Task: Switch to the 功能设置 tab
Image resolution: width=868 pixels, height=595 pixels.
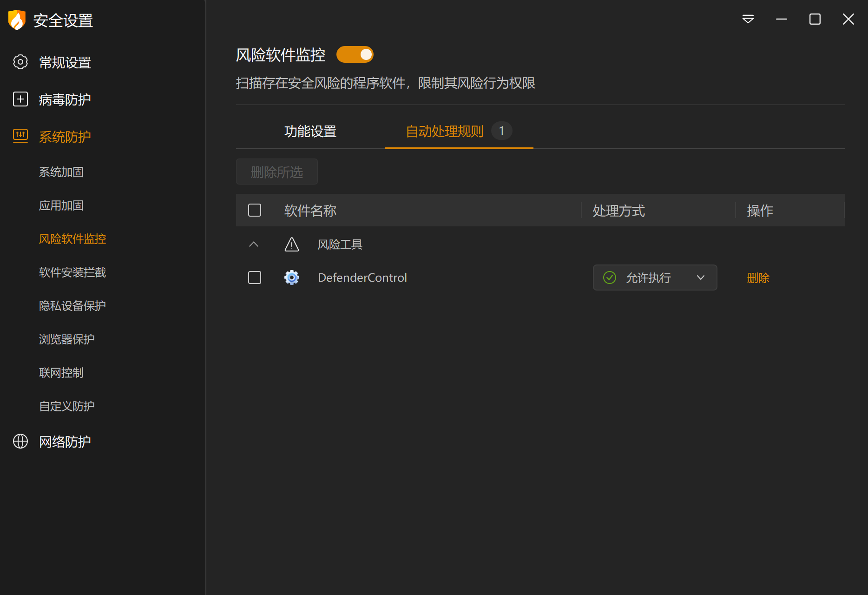Action: (310, 131)
